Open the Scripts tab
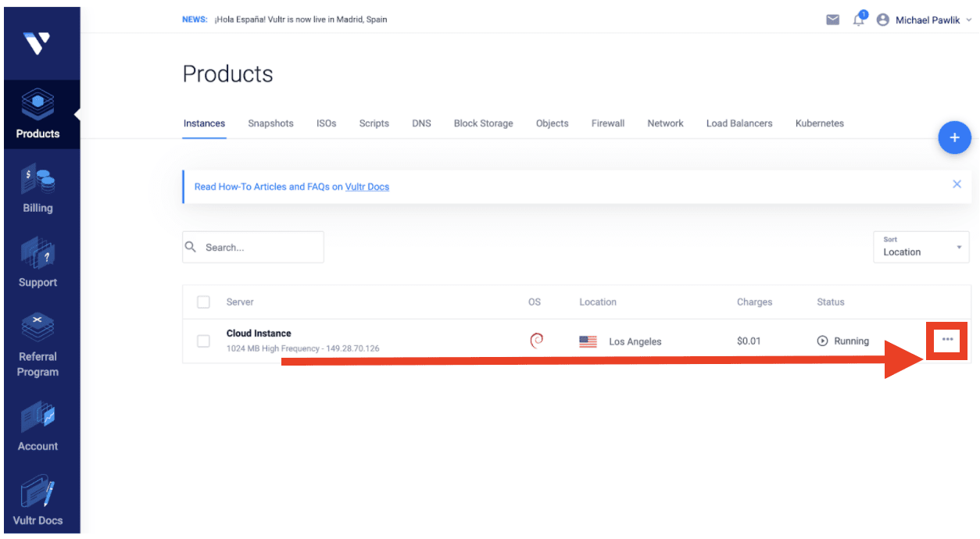This screenshot has width=980, height=539. coord(374,123)
